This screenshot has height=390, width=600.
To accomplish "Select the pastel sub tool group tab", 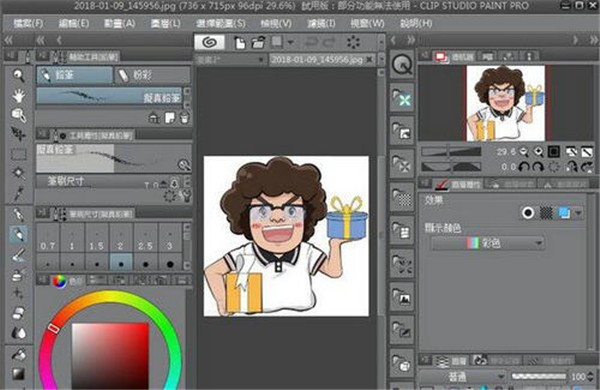I will 152,75.
